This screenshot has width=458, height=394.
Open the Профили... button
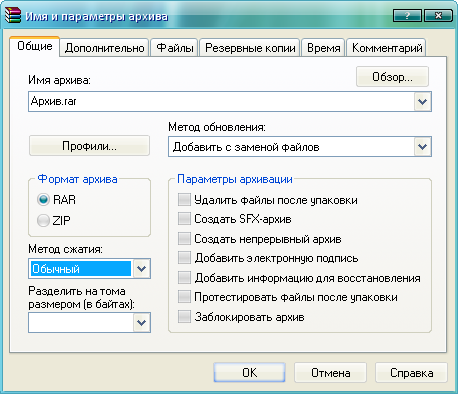(89, 146)
